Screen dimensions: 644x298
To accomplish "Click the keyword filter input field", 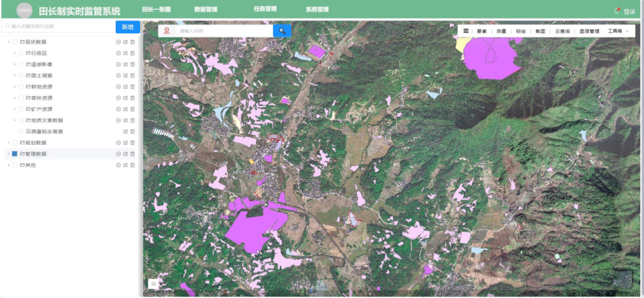I will (x=59, y=26).
